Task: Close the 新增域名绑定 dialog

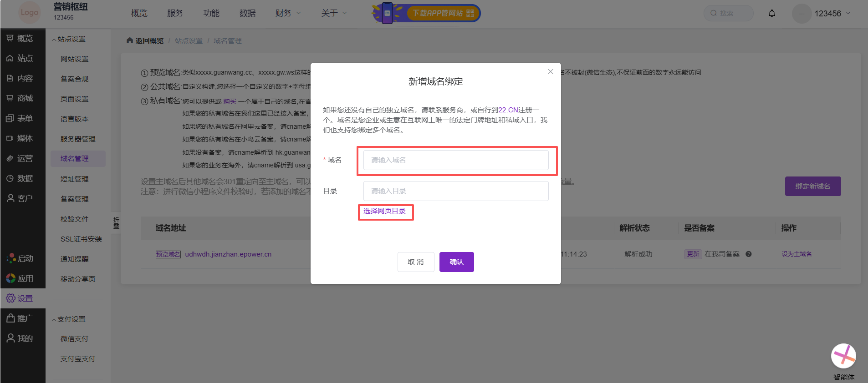Action: click(x=551, y=71)
